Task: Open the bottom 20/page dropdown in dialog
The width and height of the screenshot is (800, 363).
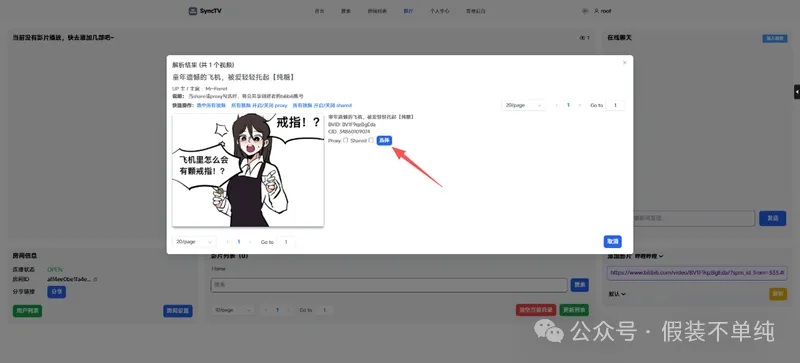Action: (x=194, y=242)
